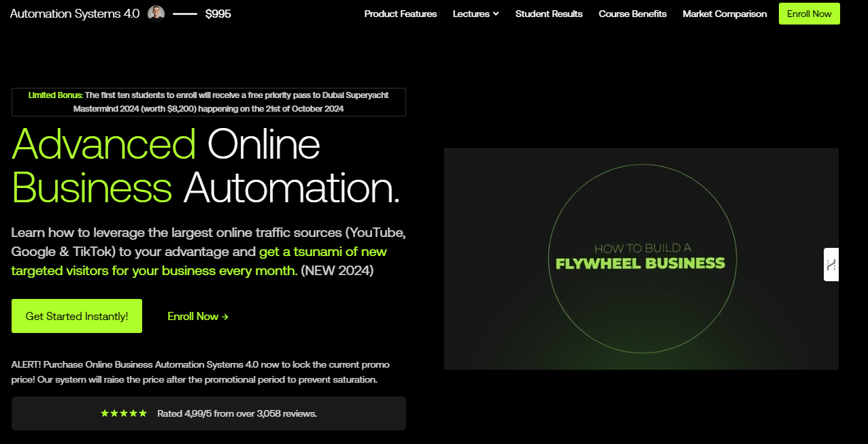Screen dimensions: 868x444
Task: Expand the Lectures dropdown chevron
Action: point(496,14)
